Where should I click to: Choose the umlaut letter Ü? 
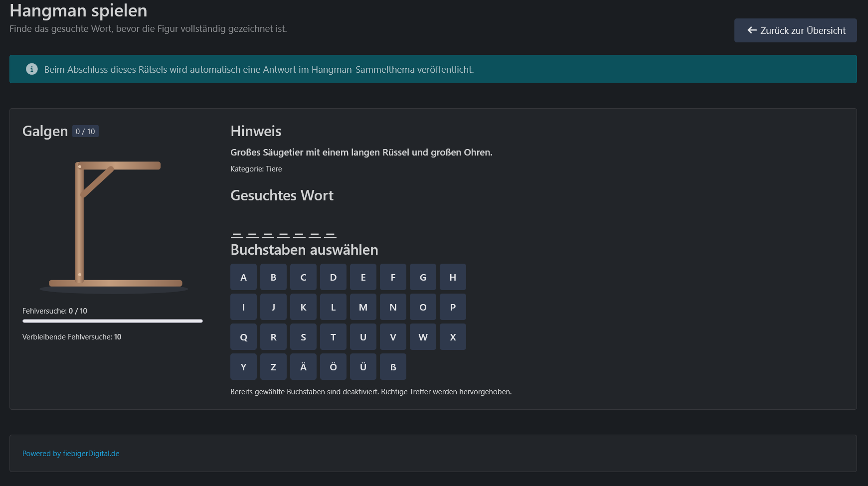click(x=363, y=367)
